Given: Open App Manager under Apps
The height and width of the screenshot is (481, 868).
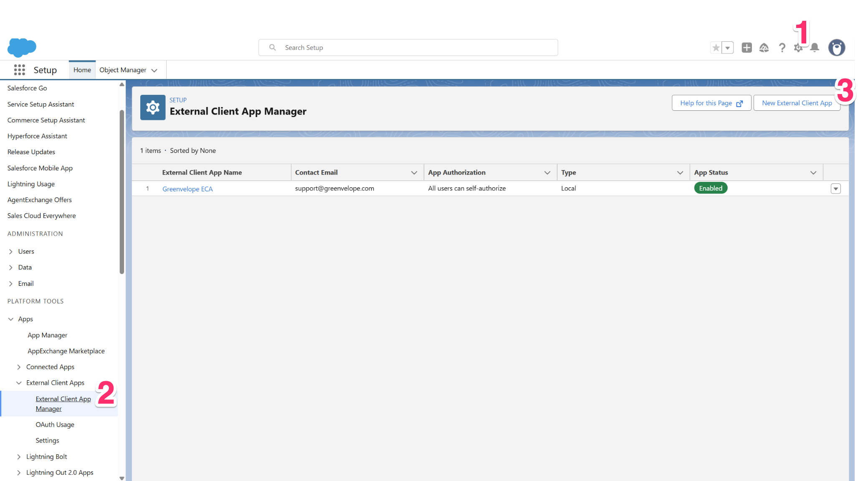Looking at the screenshot, I should pos(47,335).
